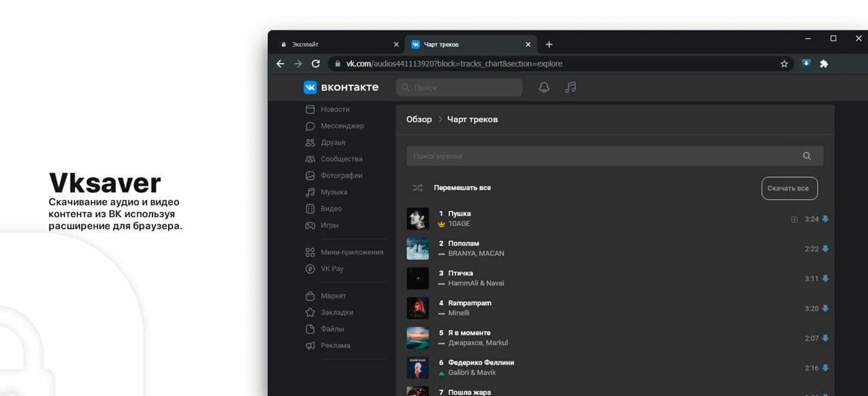
Task: Reload the page with refresh icon
Action: pyautogui.click(x=315, y=64)
